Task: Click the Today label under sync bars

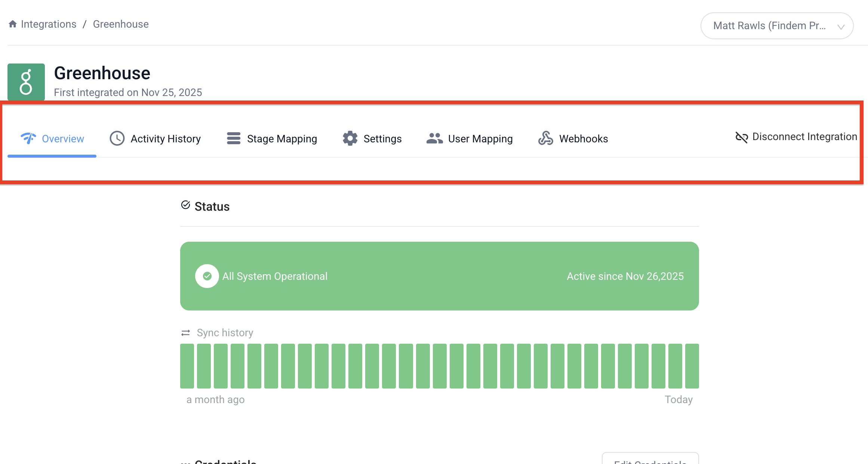Action: point(679,400)
